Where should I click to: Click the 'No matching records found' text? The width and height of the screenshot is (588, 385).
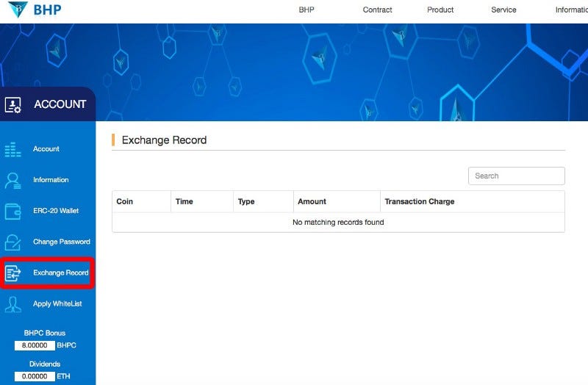(x=338, y=223)
